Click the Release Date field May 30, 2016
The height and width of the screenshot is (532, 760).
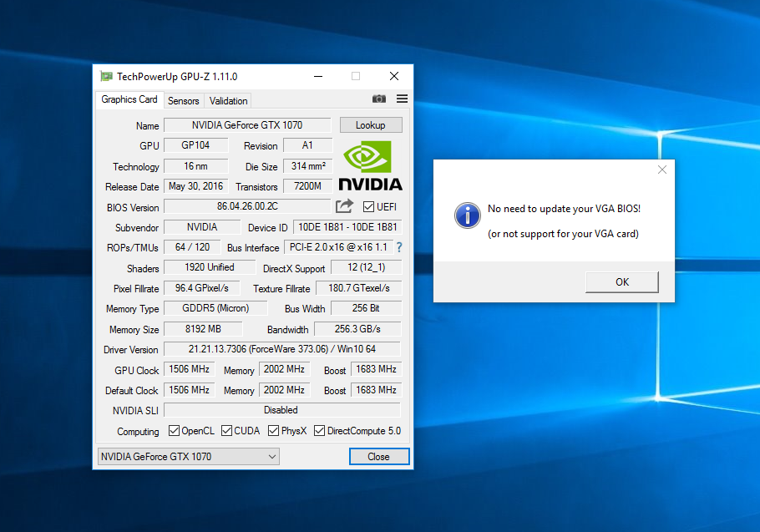coord(195,186)
